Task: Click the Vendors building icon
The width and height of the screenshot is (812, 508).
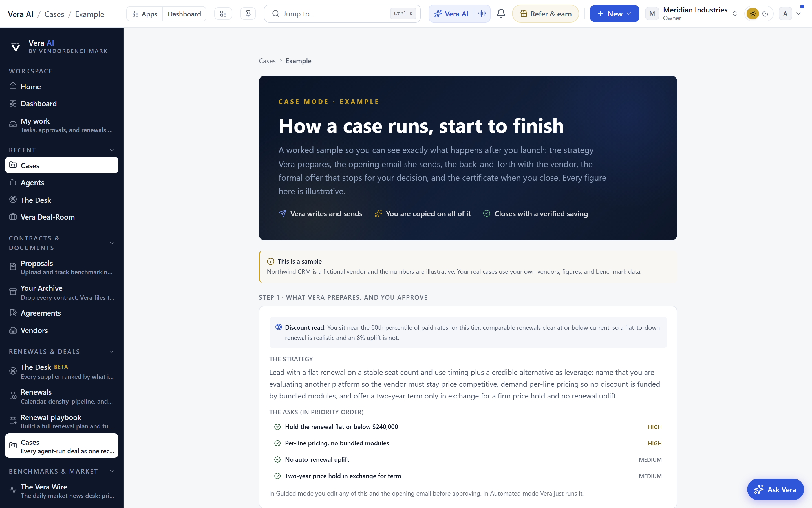Action: coord(13,330)
